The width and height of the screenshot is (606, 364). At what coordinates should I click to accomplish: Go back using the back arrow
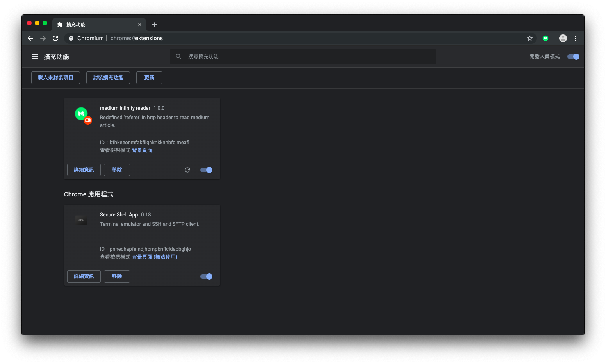tap(30, 38)
